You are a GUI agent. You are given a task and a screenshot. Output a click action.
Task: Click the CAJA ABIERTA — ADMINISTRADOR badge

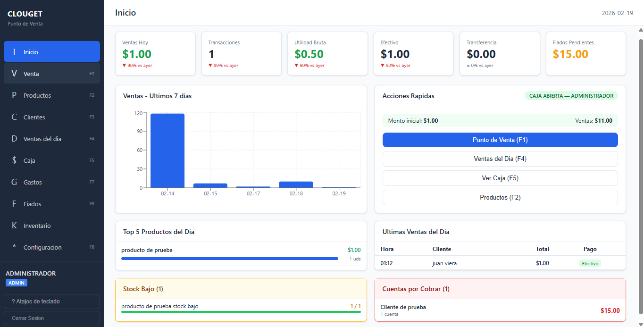(571, 96)
